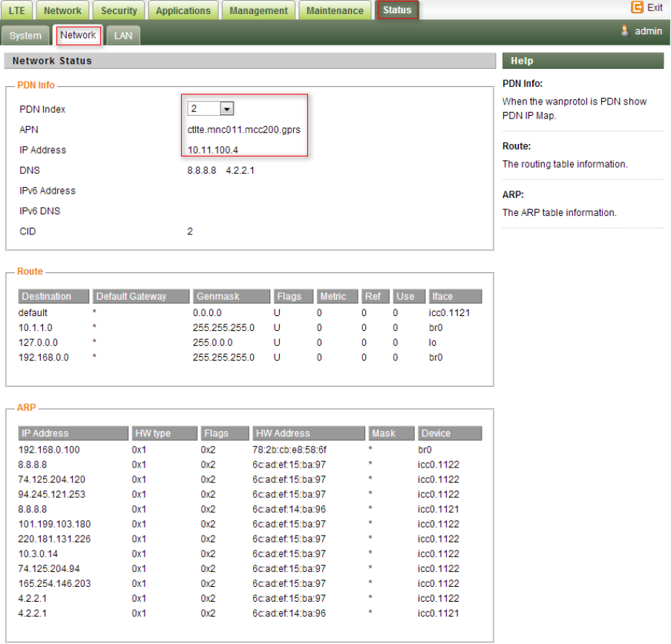This screenshot has height=644, width=671.
Task: Click ARP entry 165.254.146.203
Action: pyautogui.click(x=54, y=584)
